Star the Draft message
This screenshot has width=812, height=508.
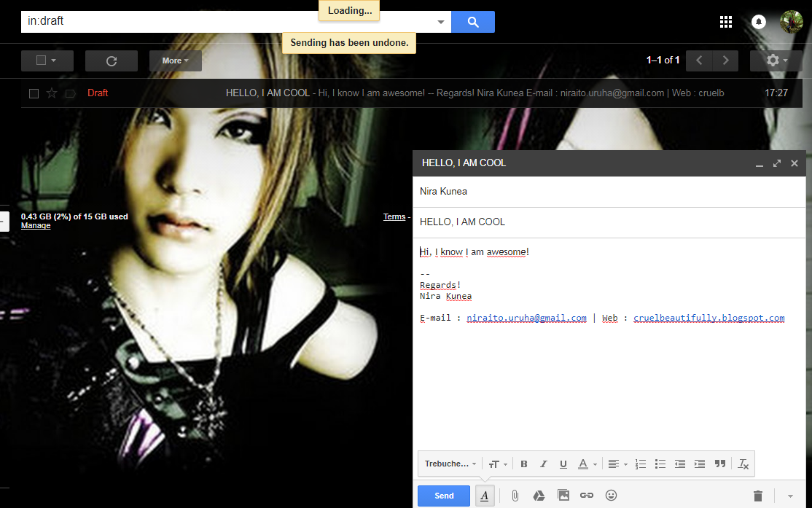52,93
